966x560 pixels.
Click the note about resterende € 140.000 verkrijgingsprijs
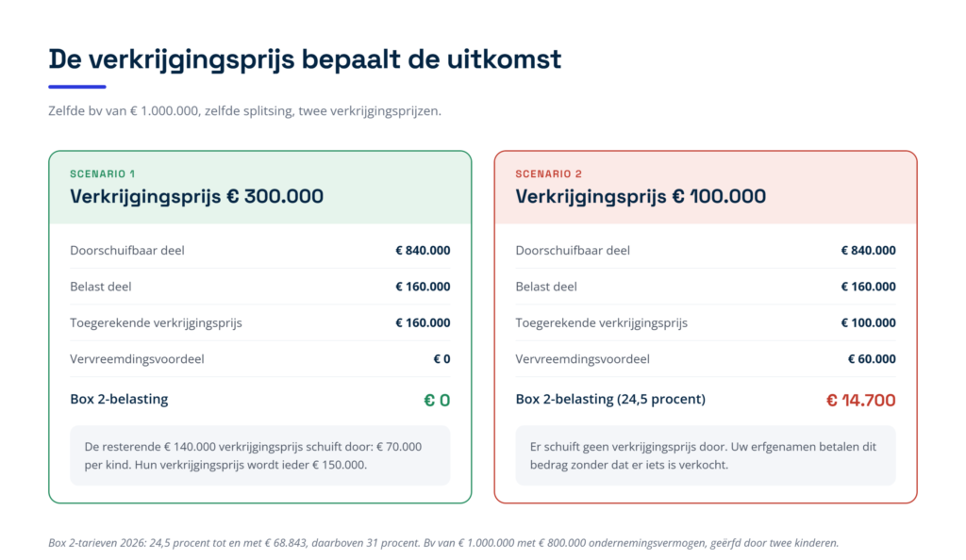[x=260, y=456]
